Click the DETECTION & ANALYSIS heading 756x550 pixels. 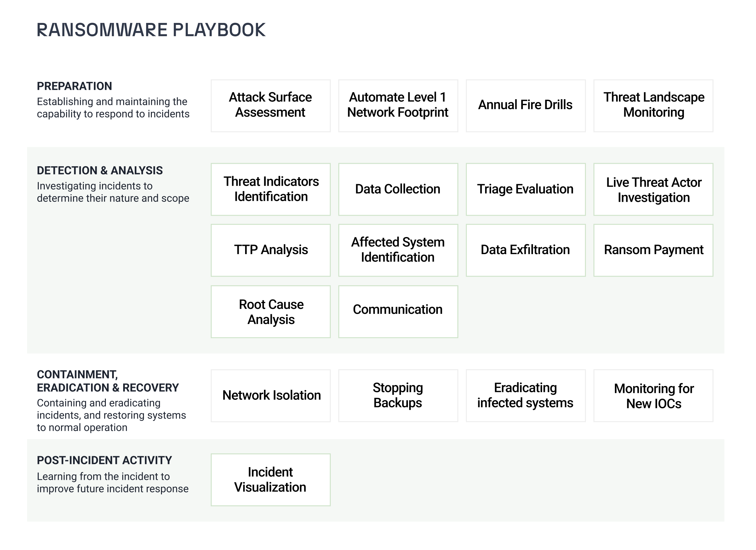click(x=100, y=170)
